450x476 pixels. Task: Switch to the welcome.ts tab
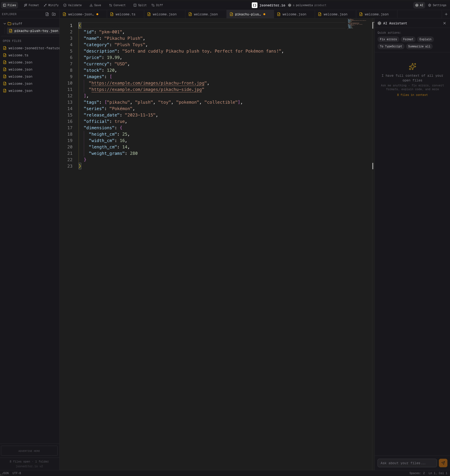pos(126,14)
